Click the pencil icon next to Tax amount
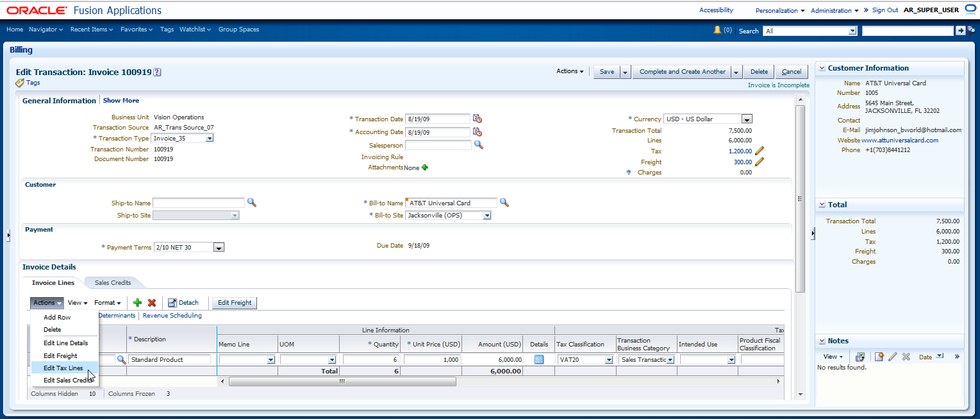The height and width of the screenshot is (419, 980). 760,151
